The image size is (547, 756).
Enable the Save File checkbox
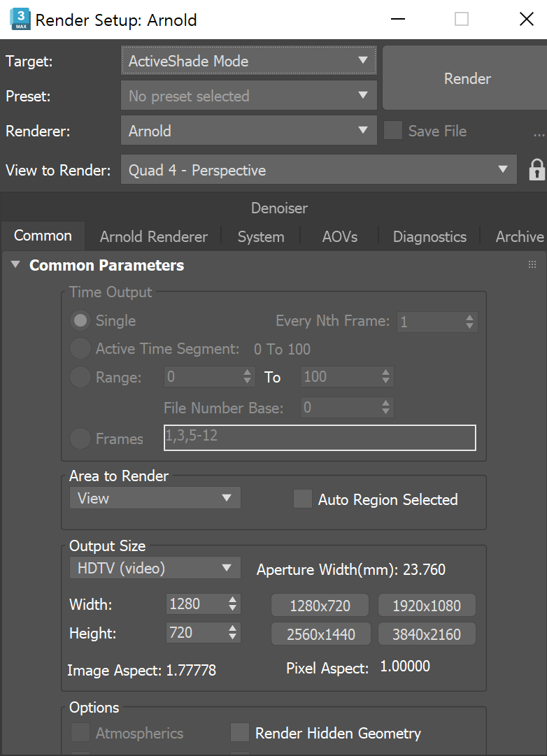point(393,131)
